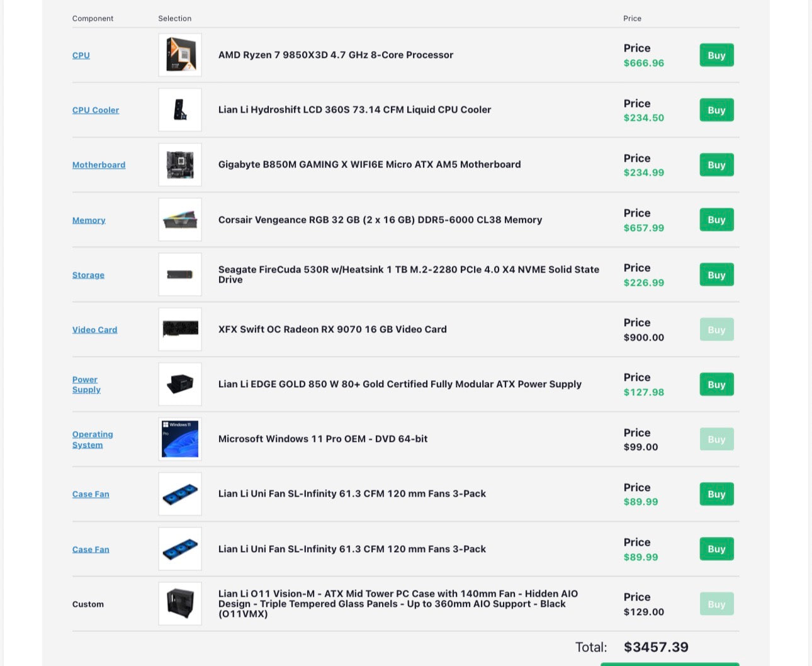Open Lian Li EDGE GOLD 850 W product name

click(x=400, y=384)
